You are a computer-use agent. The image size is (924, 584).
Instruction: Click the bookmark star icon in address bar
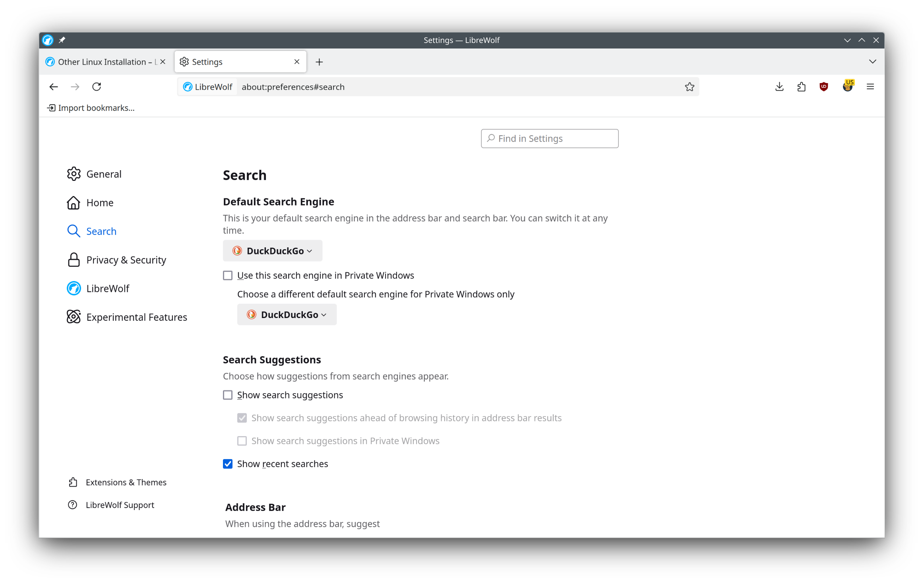(x=689, y=86)
